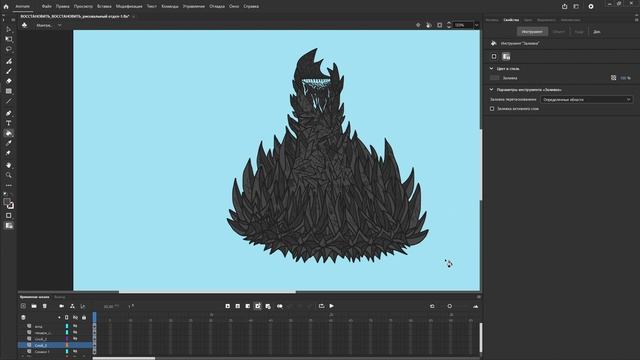640x360 pixels.
Task: Click the Home icon in top bar
Action: click(6, 7)
